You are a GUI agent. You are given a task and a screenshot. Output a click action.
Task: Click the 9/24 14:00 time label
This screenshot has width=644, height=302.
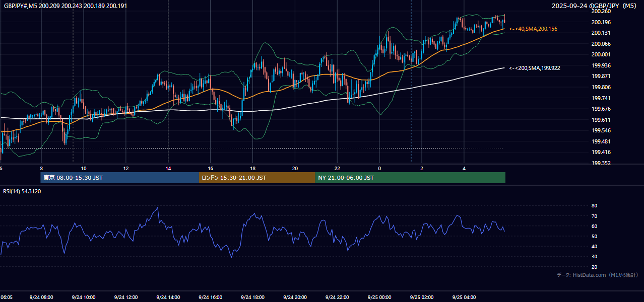tap(167, 297)
